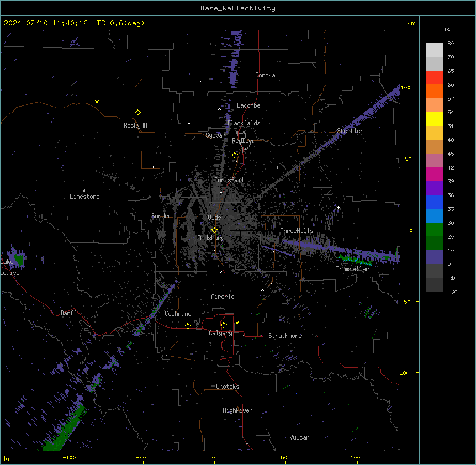Pick the slate purple swatch between 10 and 0
This screenshot has width=476, height=465.
click(x=434, y=257)
